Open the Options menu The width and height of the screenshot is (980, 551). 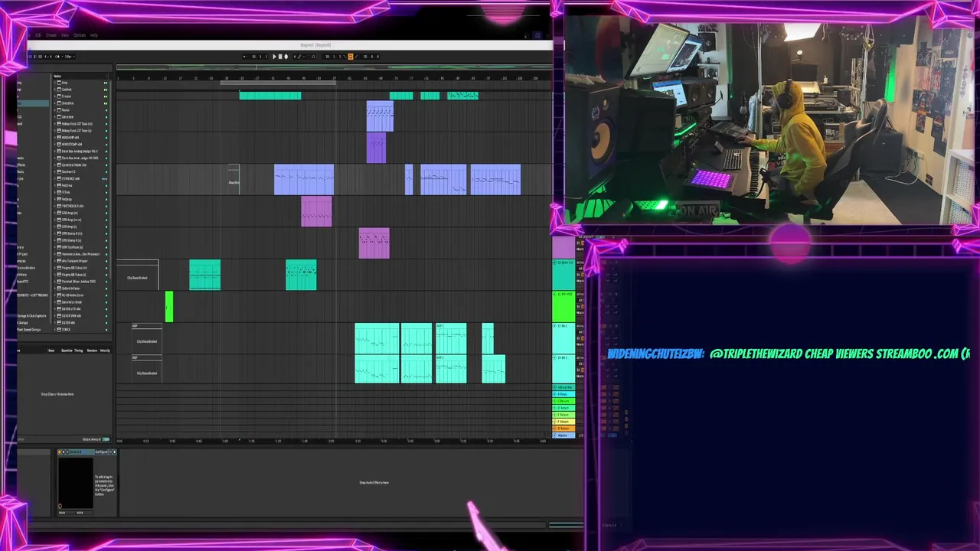coord(80,35)
